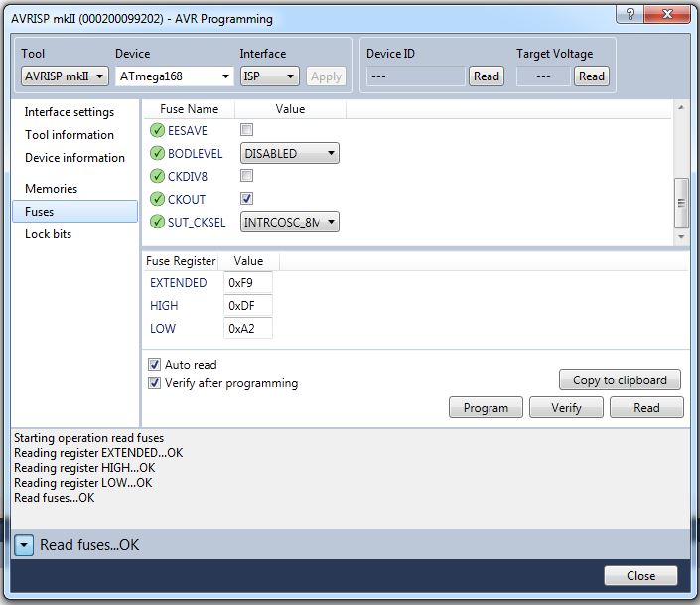Screen dimensions: 700x605
Task: Click the EESAVE fuse name
Action: 188,131
